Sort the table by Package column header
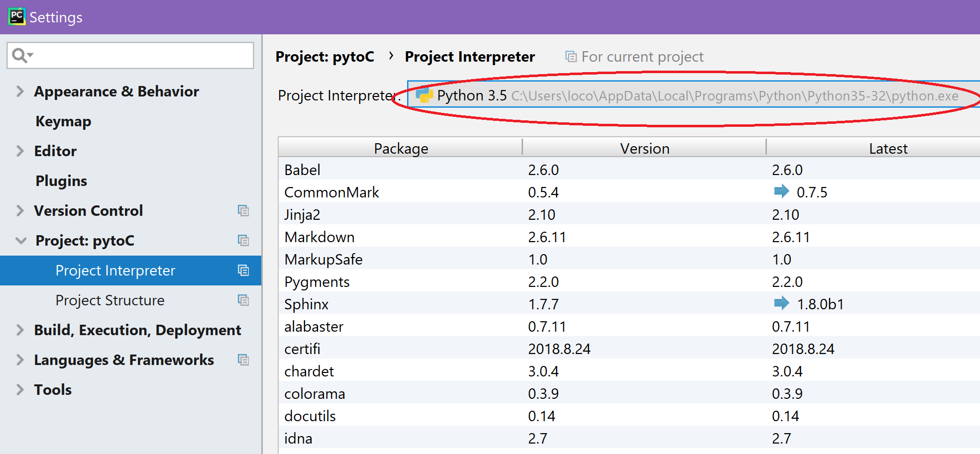Screen dimensions: 980x454 pos(401,148)
